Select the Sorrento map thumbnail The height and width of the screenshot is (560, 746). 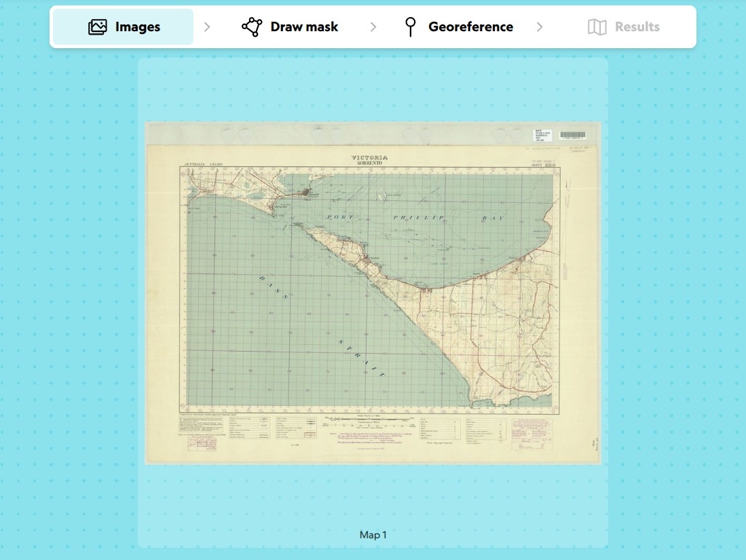(x=373, y=293)
